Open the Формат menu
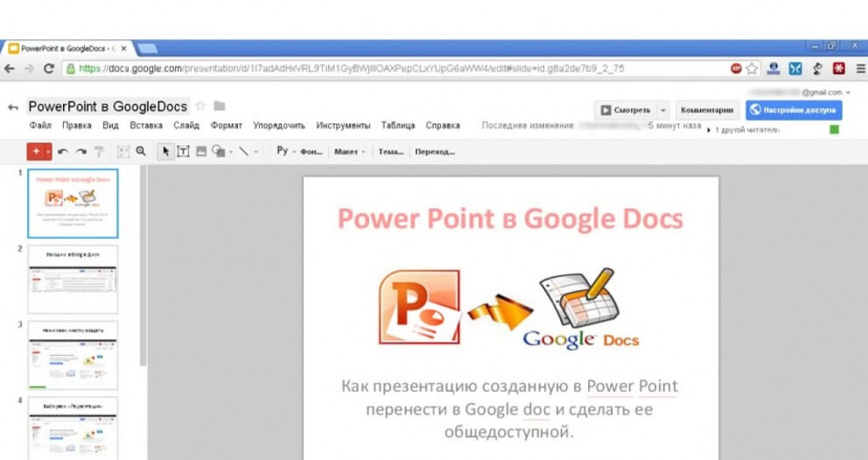Image resolution: width=868 pixels, height=460 pixels. coord(227,126)
